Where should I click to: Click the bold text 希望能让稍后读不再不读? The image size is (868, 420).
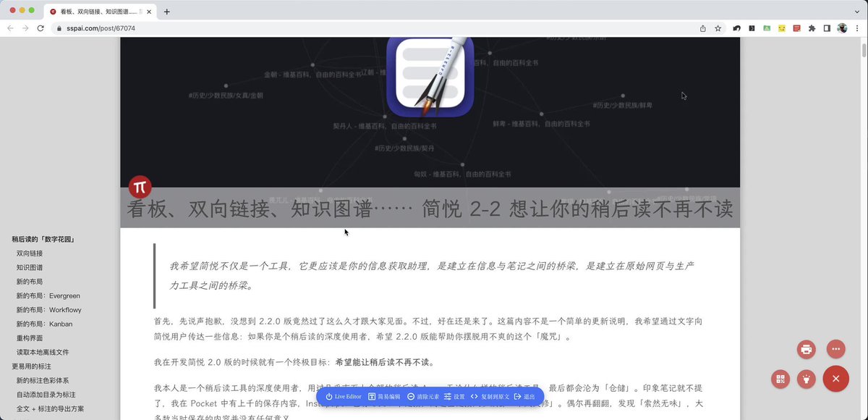383,362
